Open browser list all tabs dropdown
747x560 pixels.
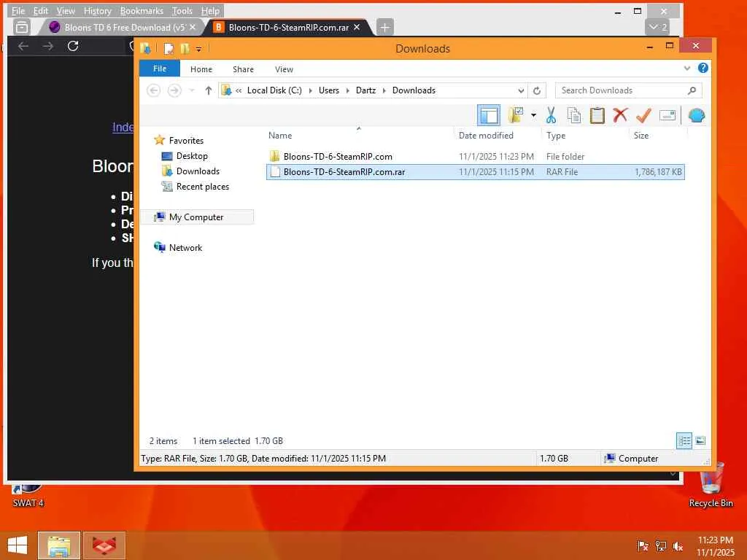click(x=658, y=27)
